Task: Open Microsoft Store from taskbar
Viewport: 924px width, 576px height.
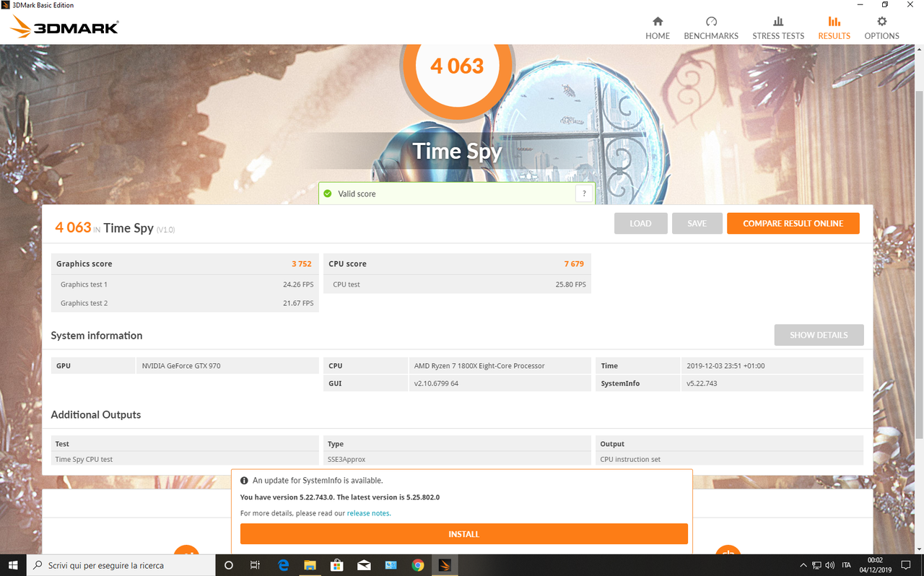Action: [x=337, y=565]
